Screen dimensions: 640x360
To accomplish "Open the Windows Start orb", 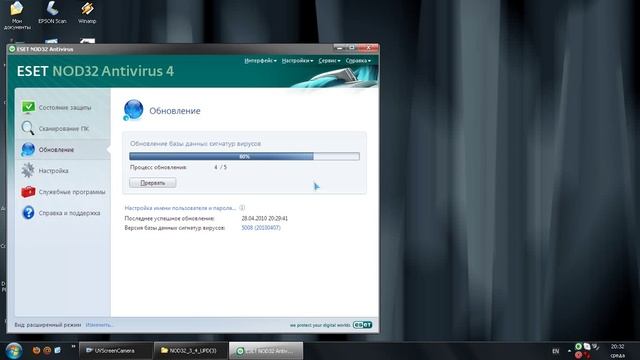I will click(x=14, y=351).
